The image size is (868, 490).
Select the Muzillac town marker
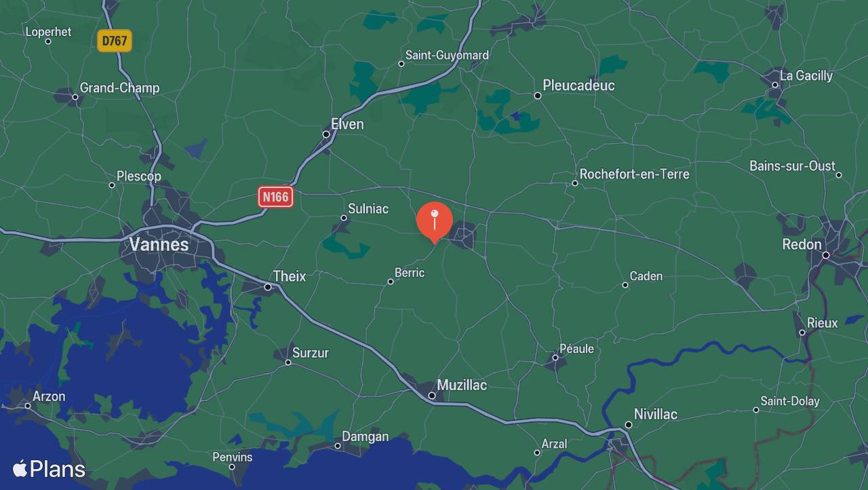point(432,396)
